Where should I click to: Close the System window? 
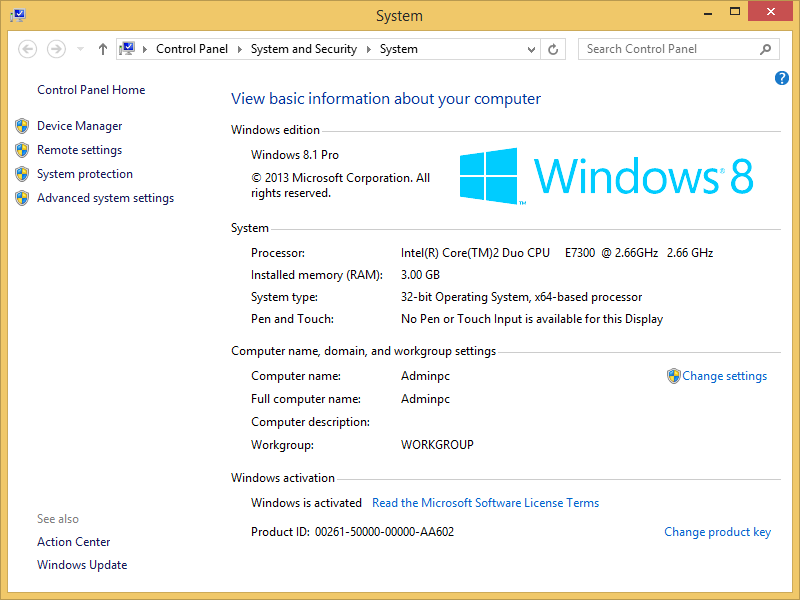(x=770, y=11)
